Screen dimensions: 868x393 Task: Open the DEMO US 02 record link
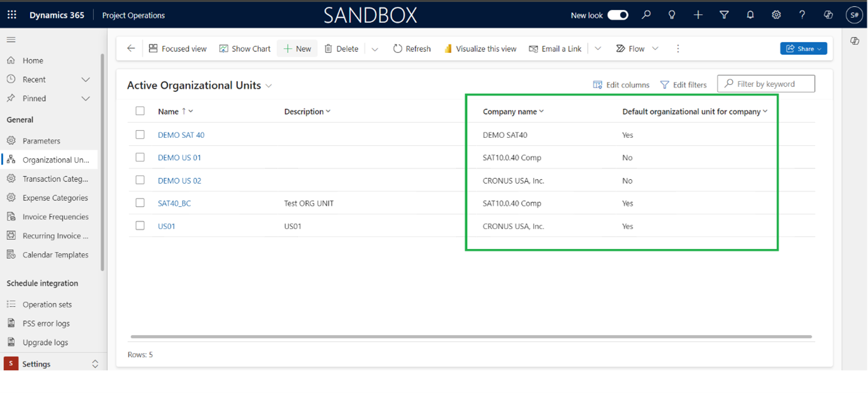coord(179,180)
